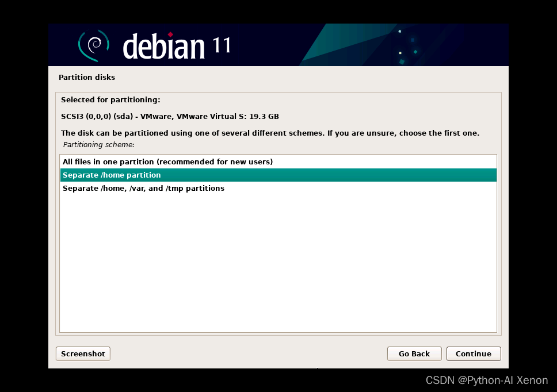Viewport: 557px width, 392px height.
Task: Click the "Partition disks" page title
Action: tap(87, 78)
